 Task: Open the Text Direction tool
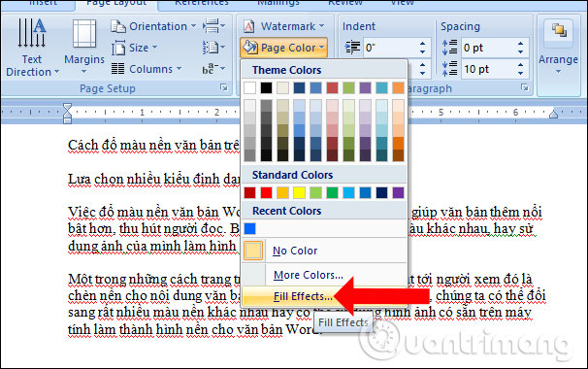[32, 48]
